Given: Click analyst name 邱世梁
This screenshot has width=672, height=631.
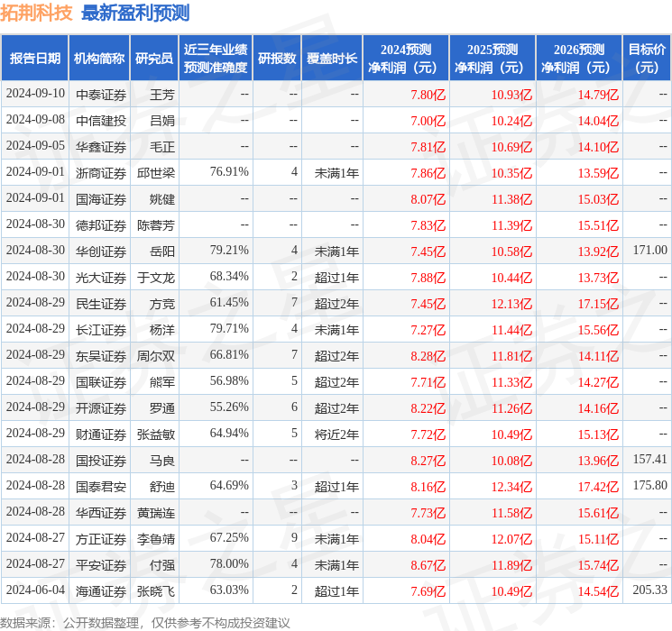Looking at the screenshot, I should coord(156,173).
